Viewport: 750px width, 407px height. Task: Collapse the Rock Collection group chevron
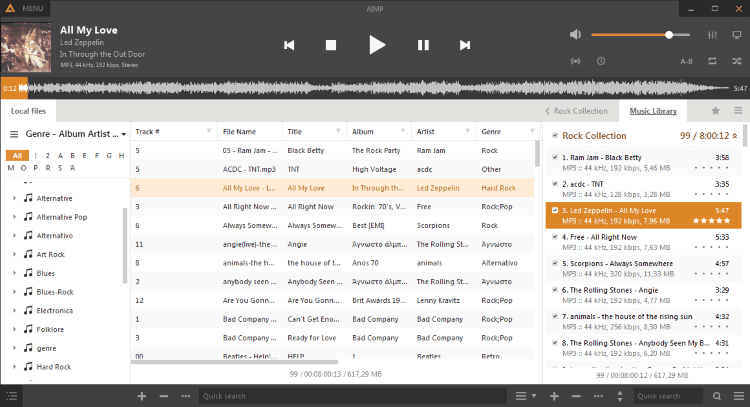pos(735,136)
